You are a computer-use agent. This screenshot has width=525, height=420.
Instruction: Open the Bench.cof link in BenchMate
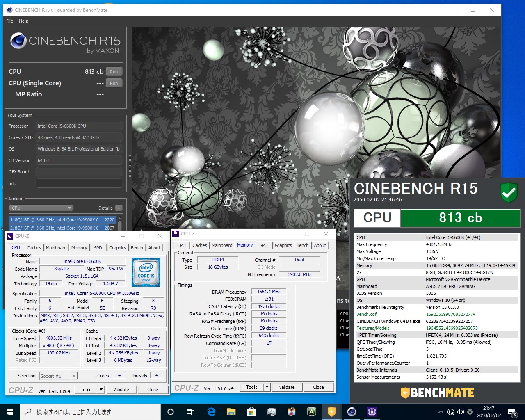[x=366, y=314]
